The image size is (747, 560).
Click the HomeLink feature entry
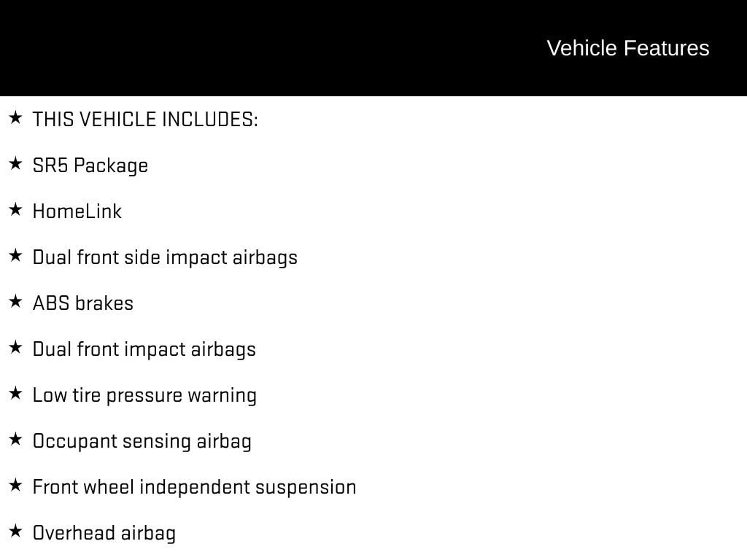(x=77, y=211)
